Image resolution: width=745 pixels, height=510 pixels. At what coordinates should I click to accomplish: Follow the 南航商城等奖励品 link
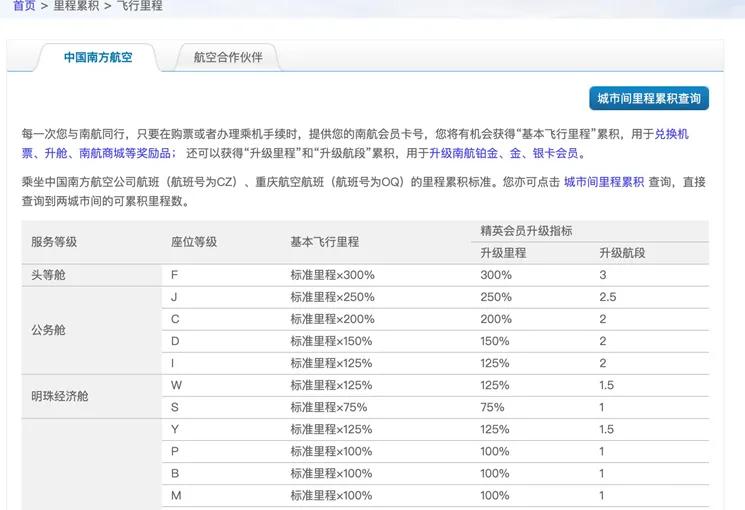(125, 154)
